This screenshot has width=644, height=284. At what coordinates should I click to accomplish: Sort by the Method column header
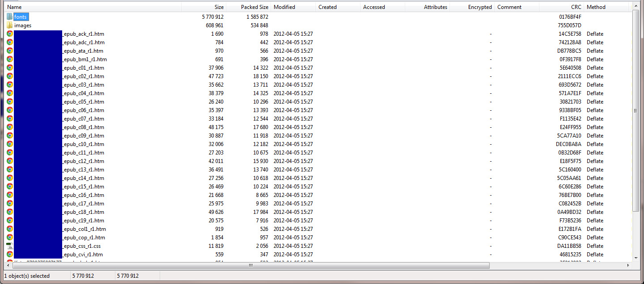[x=606, y=7]
